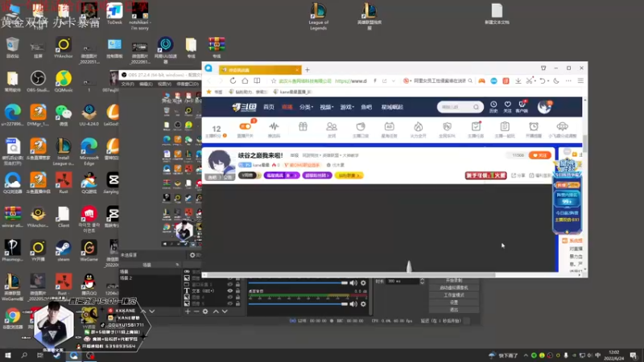
Task: Open settings gear of first OBS mixer channel
Action: 363,283
